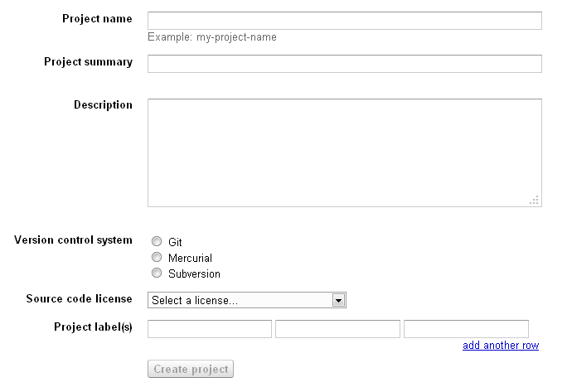Click the 'Project summary' label text

88,62
